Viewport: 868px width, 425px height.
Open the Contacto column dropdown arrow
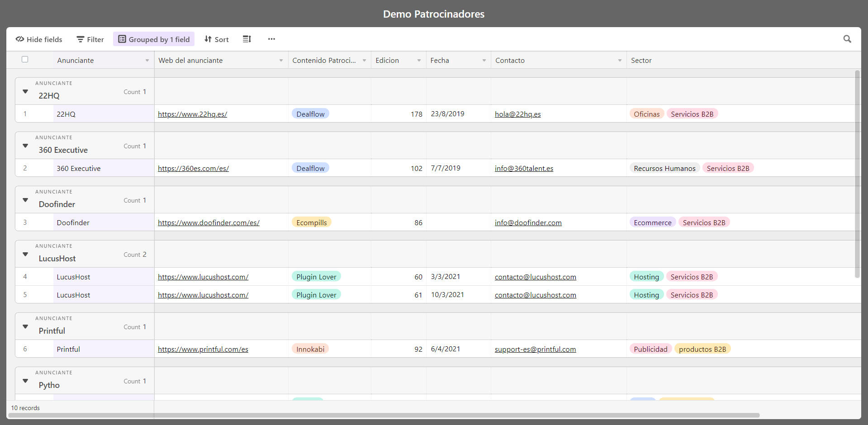tap(620, 61)
